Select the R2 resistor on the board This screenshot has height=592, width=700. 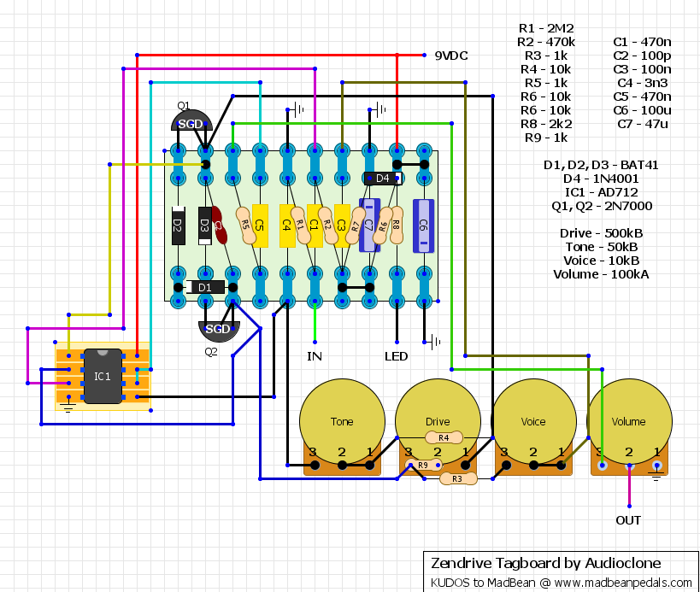coord(328,226)
